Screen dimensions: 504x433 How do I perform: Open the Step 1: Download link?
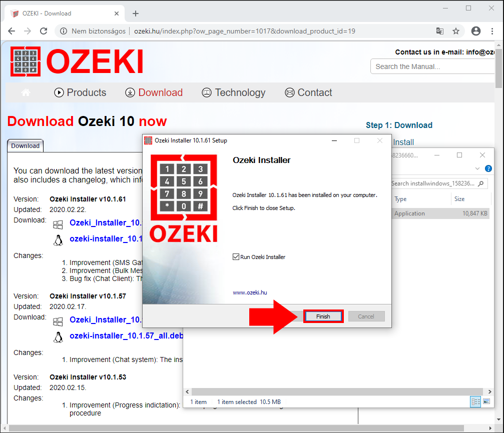[399, 125]
